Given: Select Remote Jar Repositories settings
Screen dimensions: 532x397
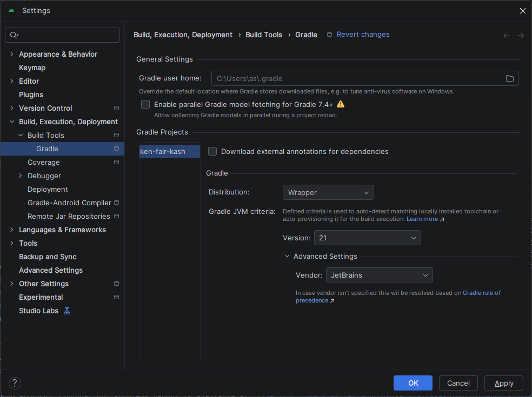Looking at the screenshot, I should click(69, 216).
